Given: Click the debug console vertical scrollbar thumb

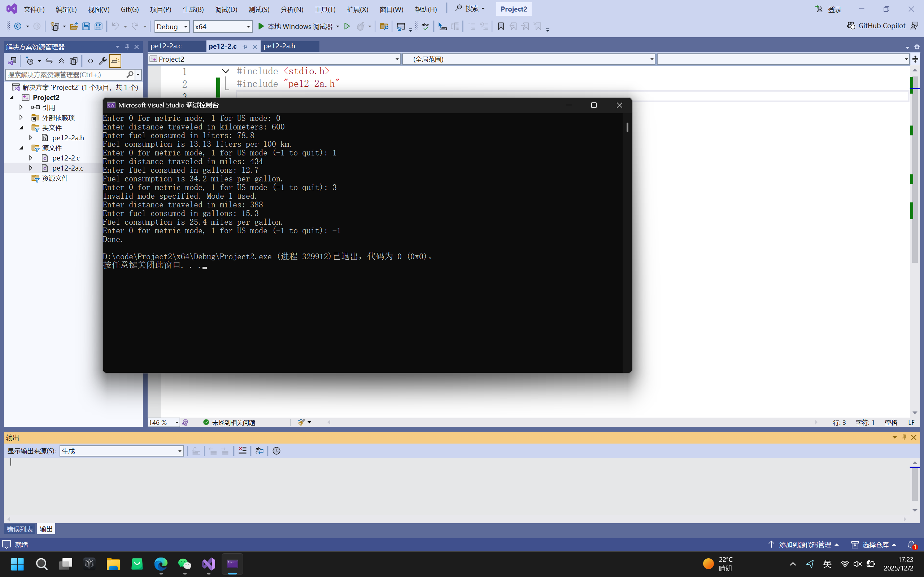Looking at the screenshot, I should point(627,127).
